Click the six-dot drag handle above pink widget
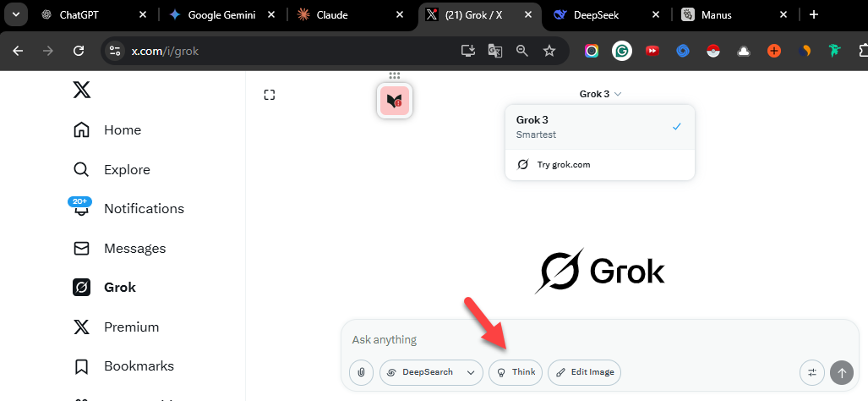The width and height of the screenshot is (868, 401). [395, 76]
